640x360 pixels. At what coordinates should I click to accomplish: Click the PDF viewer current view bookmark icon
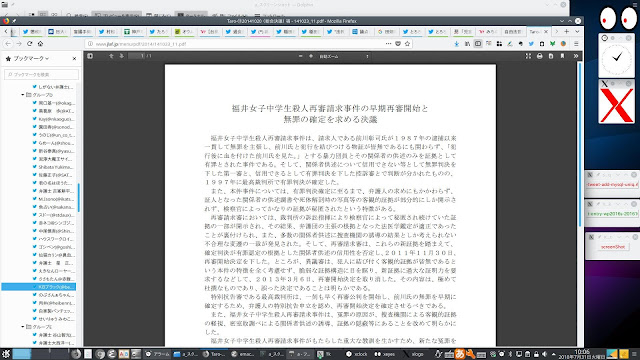coord(562,56)
